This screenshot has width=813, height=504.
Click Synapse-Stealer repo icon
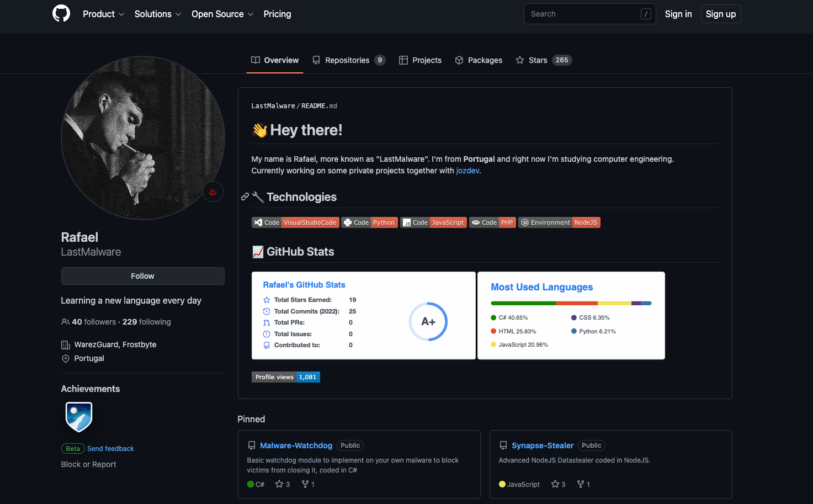503,445
